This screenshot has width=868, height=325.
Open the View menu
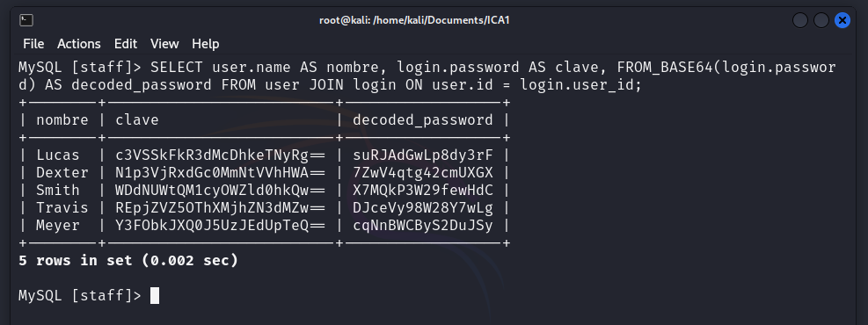click(164, 44)
